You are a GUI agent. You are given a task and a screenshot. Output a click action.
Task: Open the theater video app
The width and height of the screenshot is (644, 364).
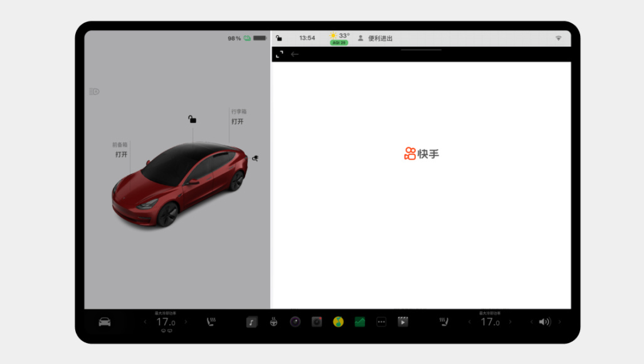point(403,322)
